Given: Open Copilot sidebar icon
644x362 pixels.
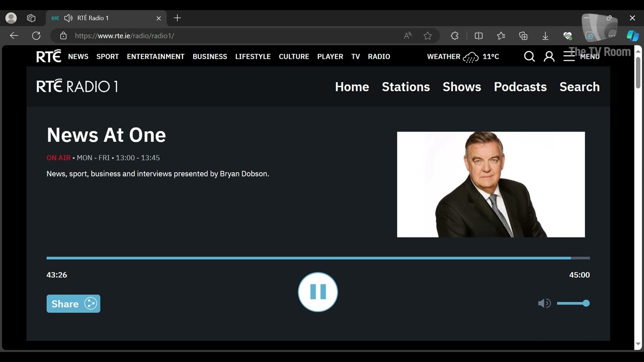Looking at the screenshot, I should (632, 36).
